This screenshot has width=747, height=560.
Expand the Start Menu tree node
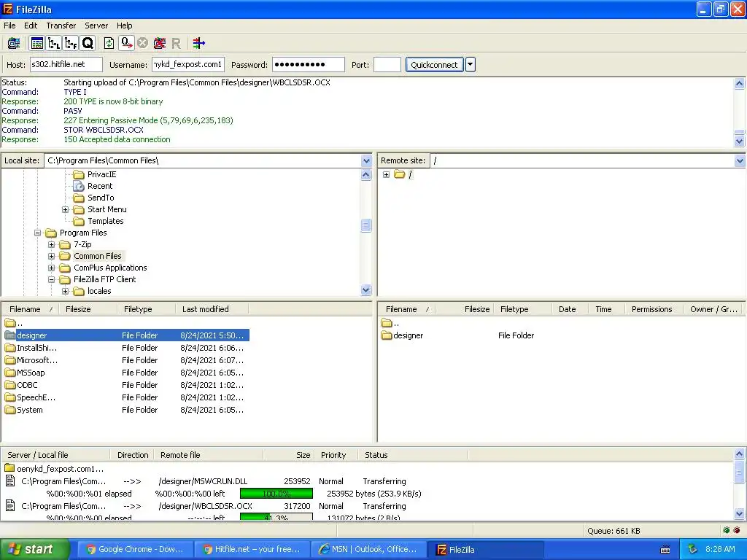(65, 209)
